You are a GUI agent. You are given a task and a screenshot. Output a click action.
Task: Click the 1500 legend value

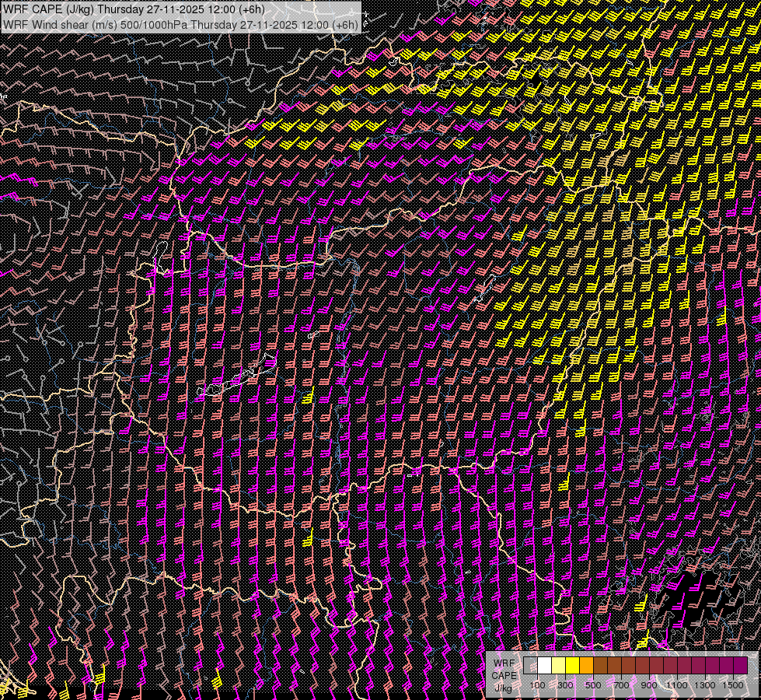(x=733, y=685)
